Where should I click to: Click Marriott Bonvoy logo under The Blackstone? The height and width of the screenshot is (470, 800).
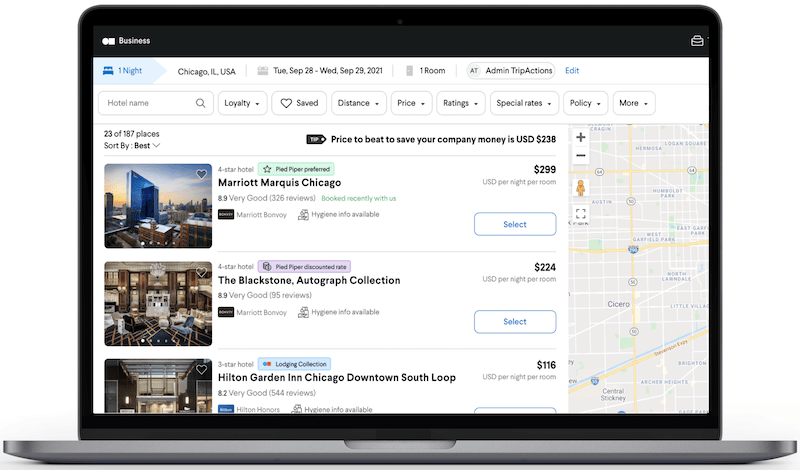point(226,312)
